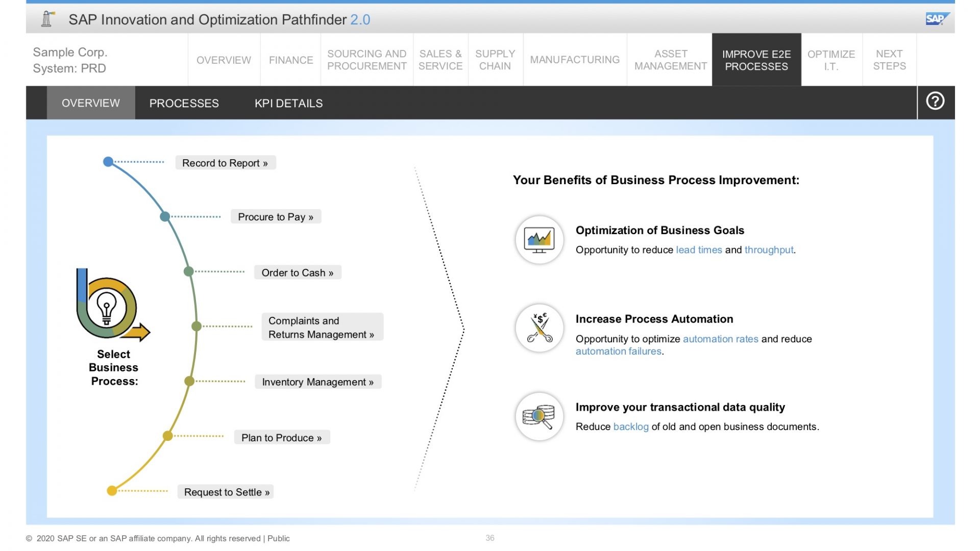
Task: Click the help question mark icon
Action: coord(935,101)
